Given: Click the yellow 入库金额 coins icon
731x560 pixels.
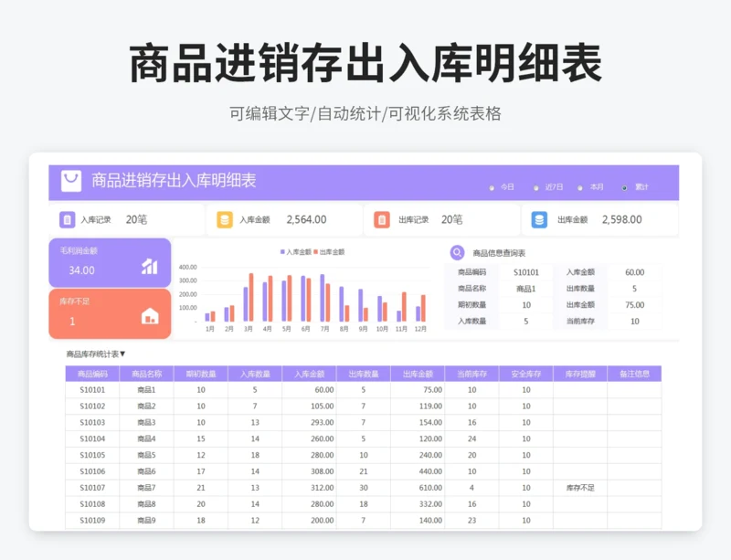Looking at the screenshot, I should pyautogui.click(x=224, y=219).
